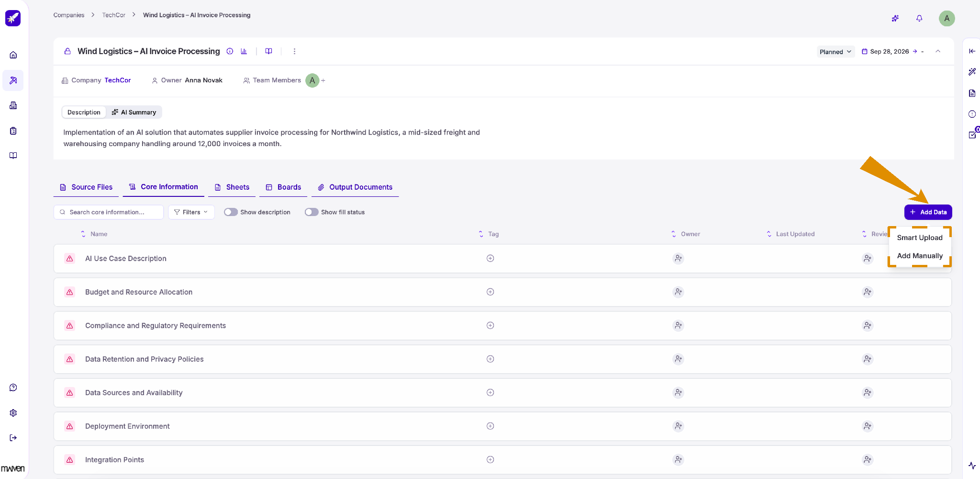980x479 pixels.
Task: Add team member with plus icon
Action: (323, 80)
